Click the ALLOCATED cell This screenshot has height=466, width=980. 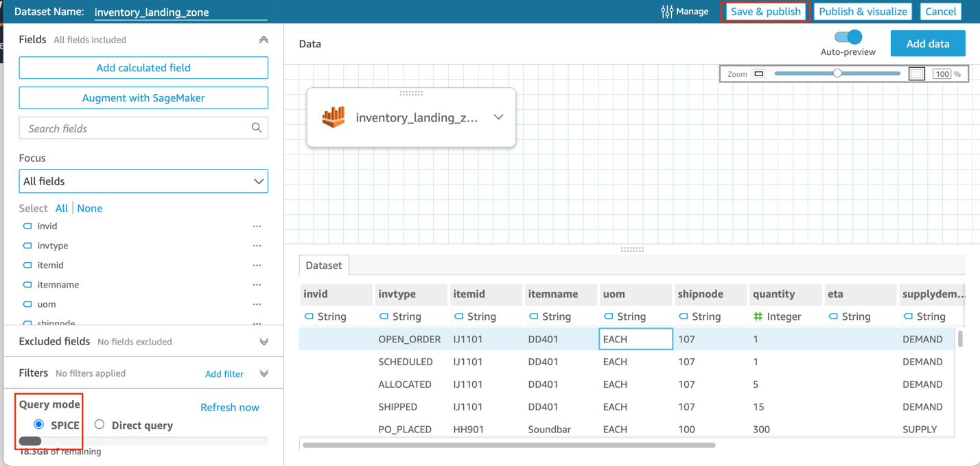point(411,384)
